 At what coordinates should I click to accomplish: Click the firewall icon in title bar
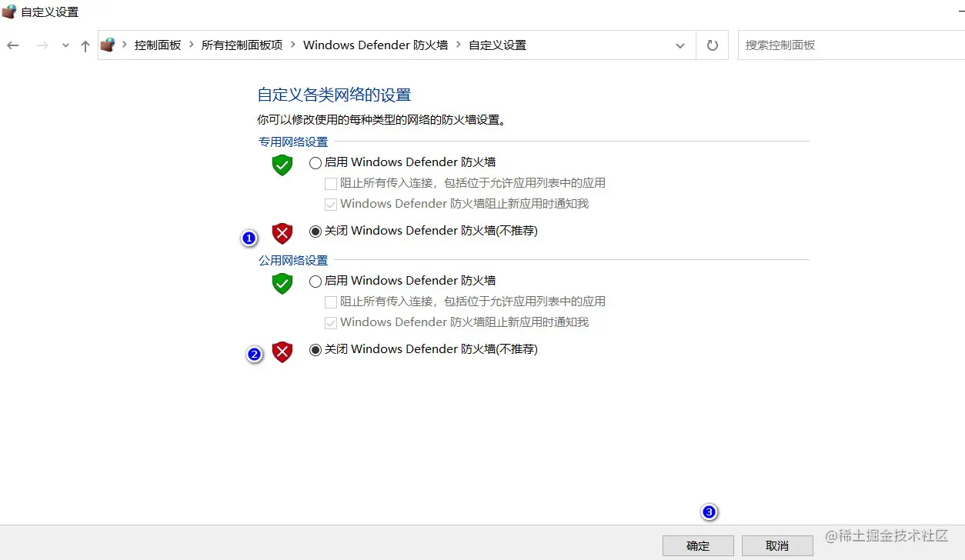(x=9, y=12)
